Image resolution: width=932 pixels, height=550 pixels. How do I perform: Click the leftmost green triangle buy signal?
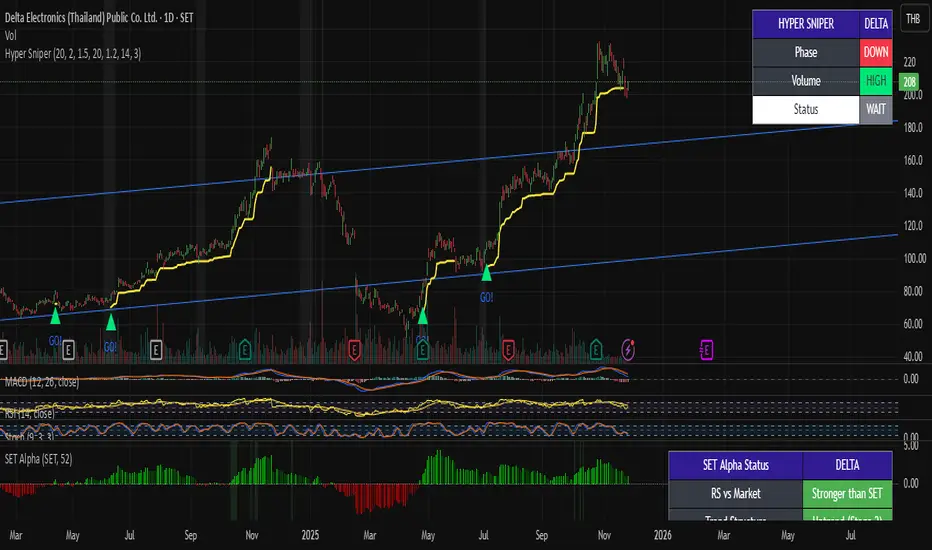[55, 316]
